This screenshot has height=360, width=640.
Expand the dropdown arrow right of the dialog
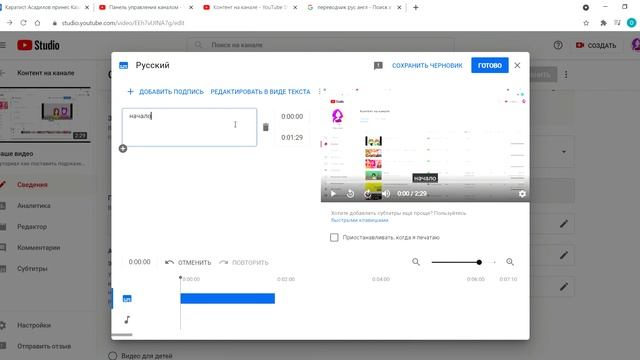(564, 152)
